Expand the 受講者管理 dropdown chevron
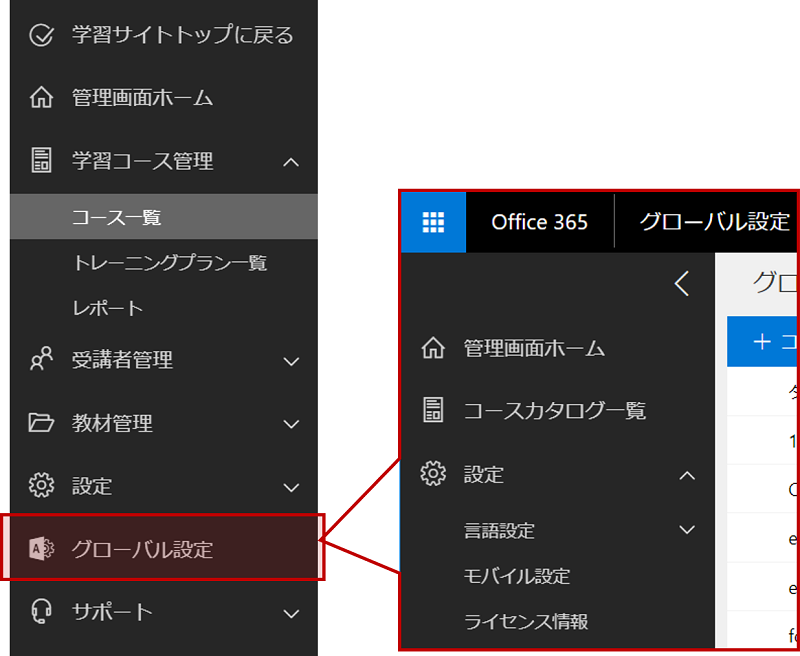This screenshot has width=800, height=656. 291,361
